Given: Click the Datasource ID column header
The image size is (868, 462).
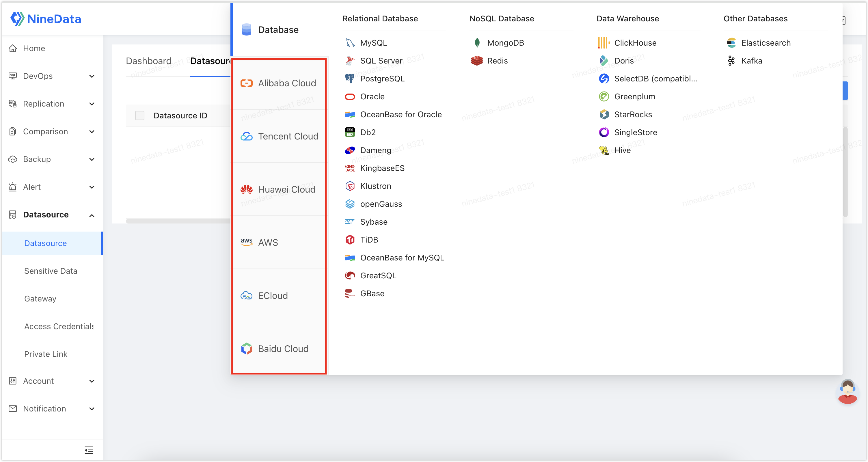Looking at the screenshot, I should point(180,115).
